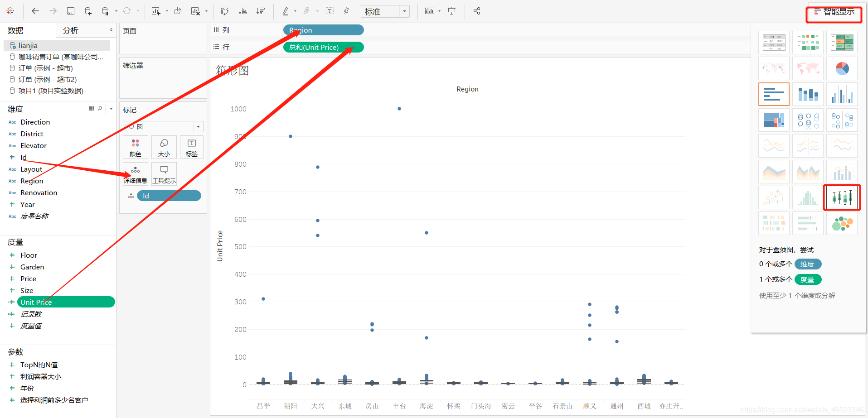Click the redo forward arrow
Viewport: 868px width, 418px height.
point(53,11)
